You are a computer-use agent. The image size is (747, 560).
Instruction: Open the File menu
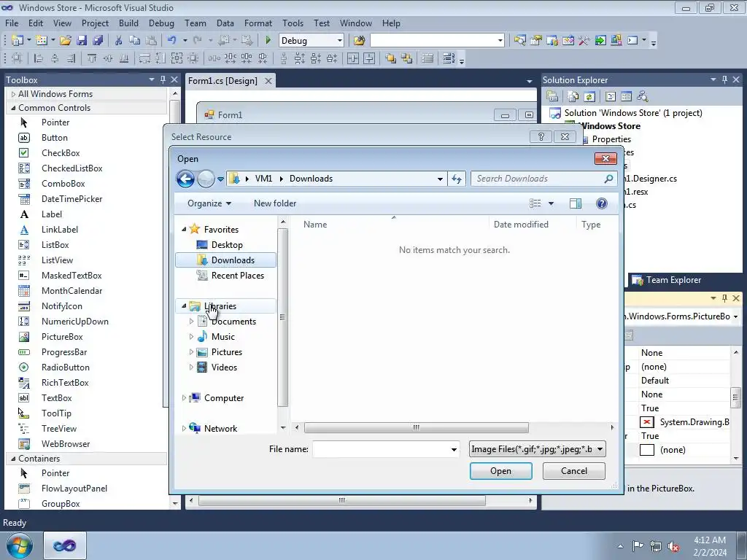pos(12,23)
